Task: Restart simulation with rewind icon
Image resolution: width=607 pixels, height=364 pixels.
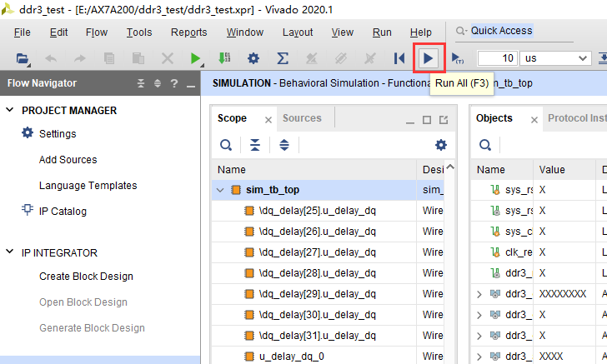Action: tap(399, 59)
